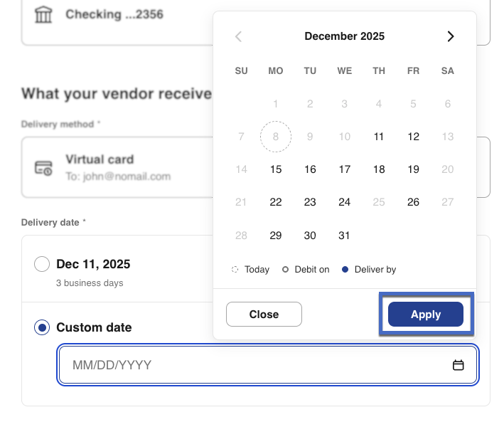Go to next month arrow
The height and width of the screenshot is (422, 504).
click(x=450, y=36)
